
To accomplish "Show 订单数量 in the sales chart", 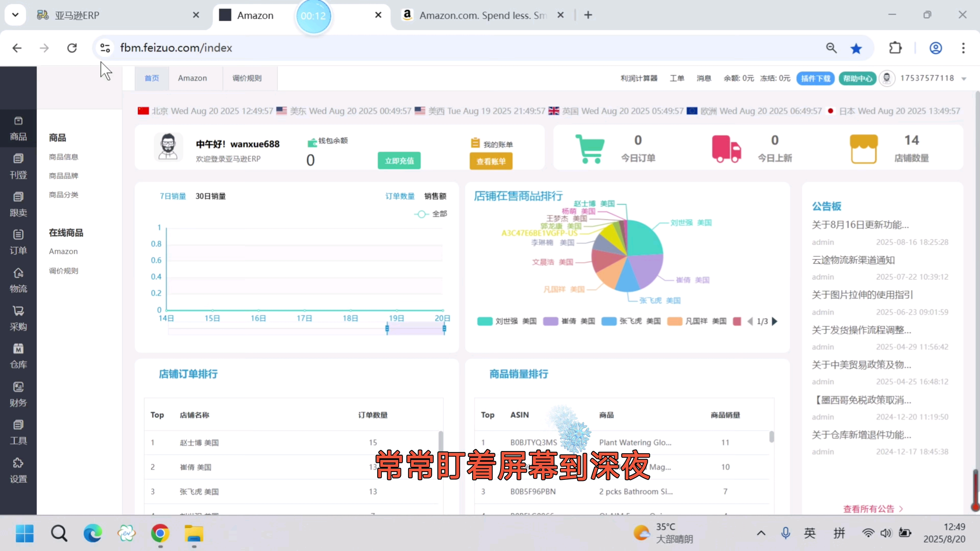I will 400,196.
